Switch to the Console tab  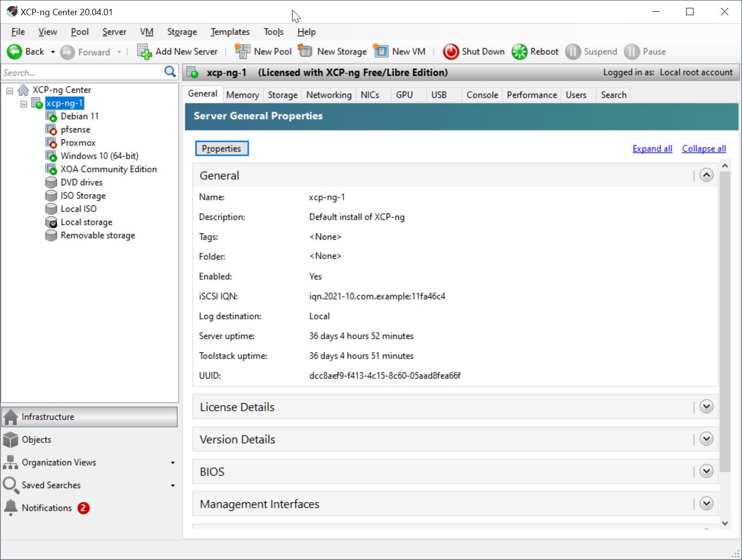coord(482,95)
